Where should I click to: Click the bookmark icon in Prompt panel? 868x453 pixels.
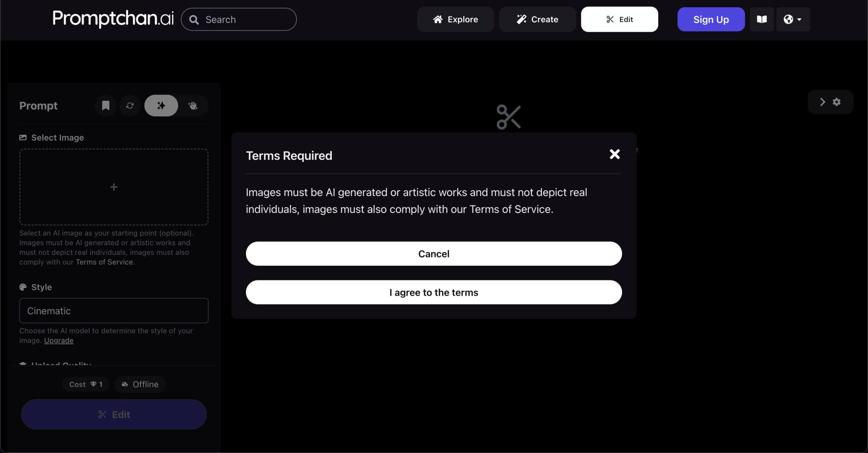106,106
